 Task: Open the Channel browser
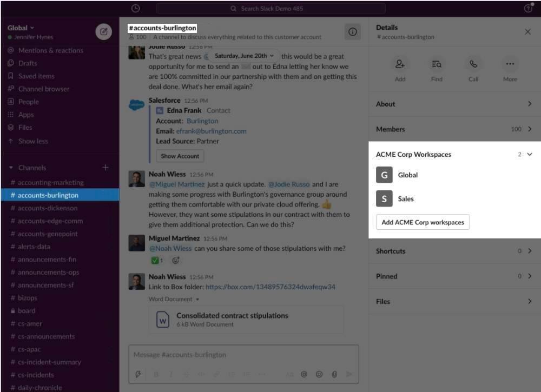click(44, 89)
